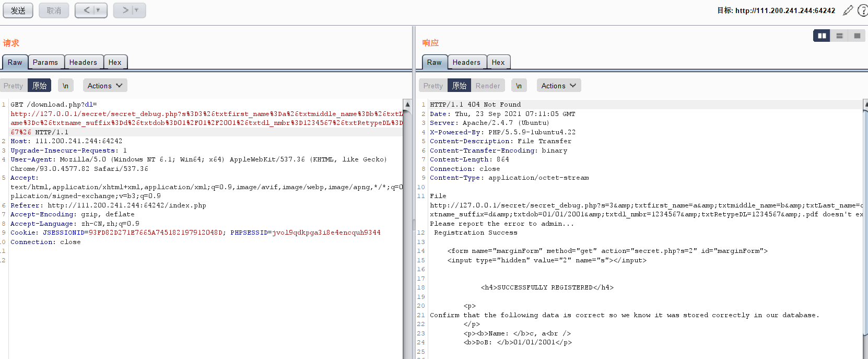The width and height of the screenshot is (868, 359).
Task: Click the 目标 target URL text
Action: pyautogui.click(x=776, y=10)
